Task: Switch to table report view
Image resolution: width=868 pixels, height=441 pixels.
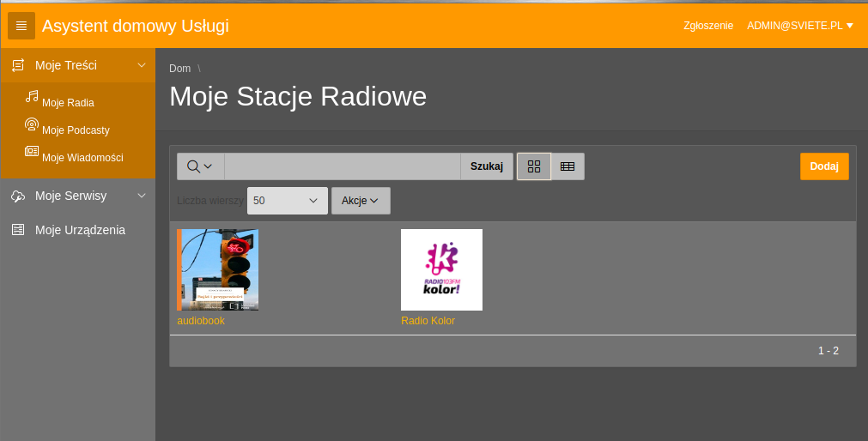Action: tap(568, 166)
